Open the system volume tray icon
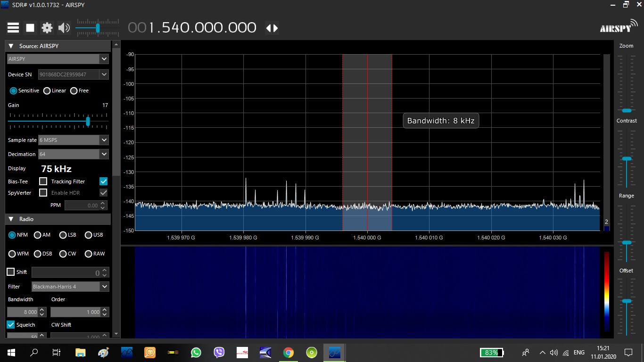Screen dimensions: 644x362 click(554, 353)
